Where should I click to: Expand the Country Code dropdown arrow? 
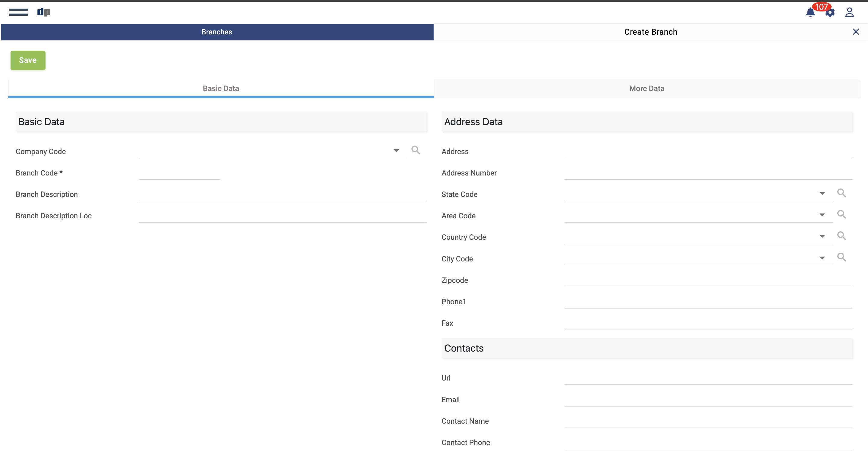[x=822, y=236]
